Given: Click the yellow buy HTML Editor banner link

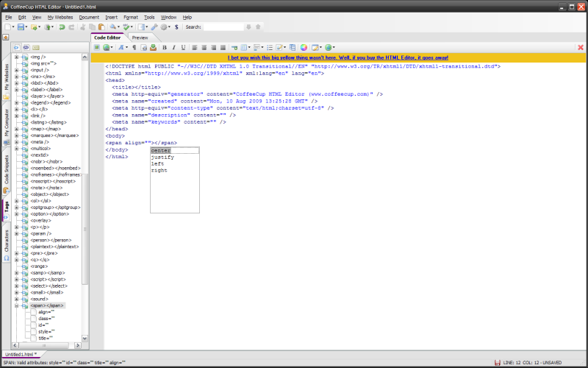Looking at the screenshot, I should 338,57.
